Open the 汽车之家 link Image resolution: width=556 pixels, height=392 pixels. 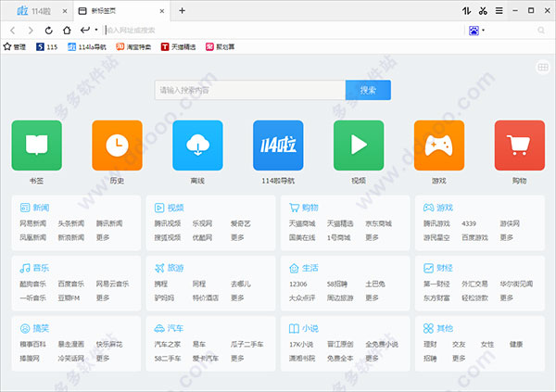pos(168,344)
